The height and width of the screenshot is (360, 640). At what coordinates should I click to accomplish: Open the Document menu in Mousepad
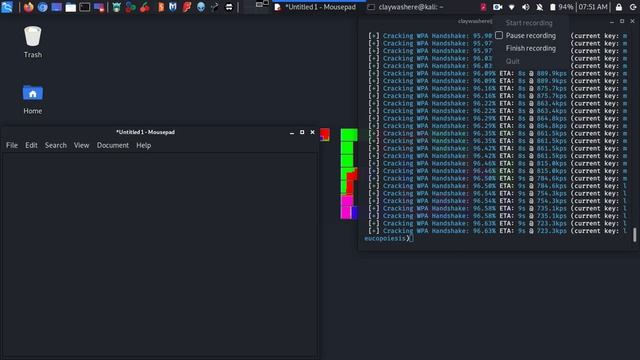tap(113, 145)
